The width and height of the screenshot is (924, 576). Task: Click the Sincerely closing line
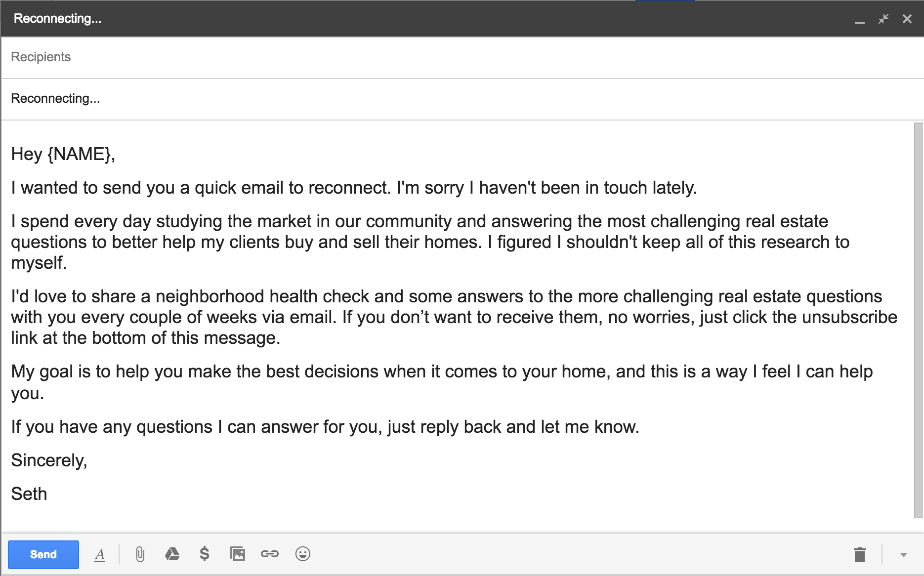pyautogui.click(x=49, y=460)
